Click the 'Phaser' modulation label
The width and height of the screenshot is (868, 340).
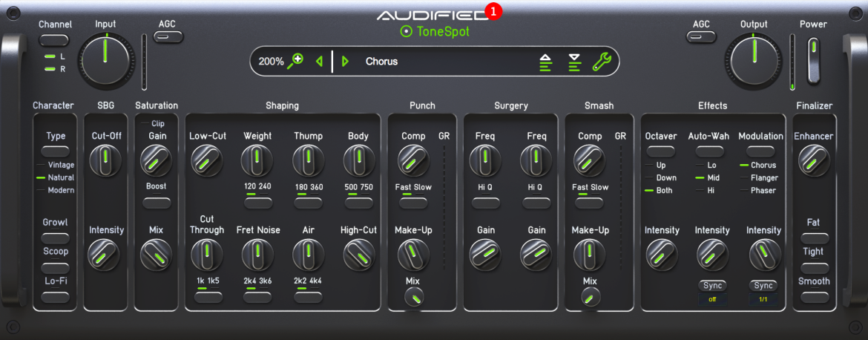tap(763, 191)
